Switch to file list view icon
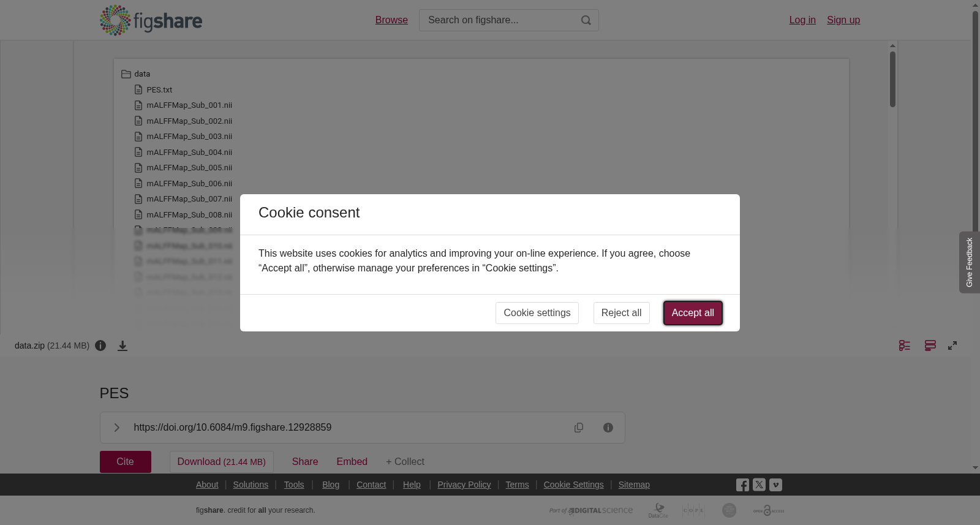This screenshot has height=525, width=980. [905, 346]
